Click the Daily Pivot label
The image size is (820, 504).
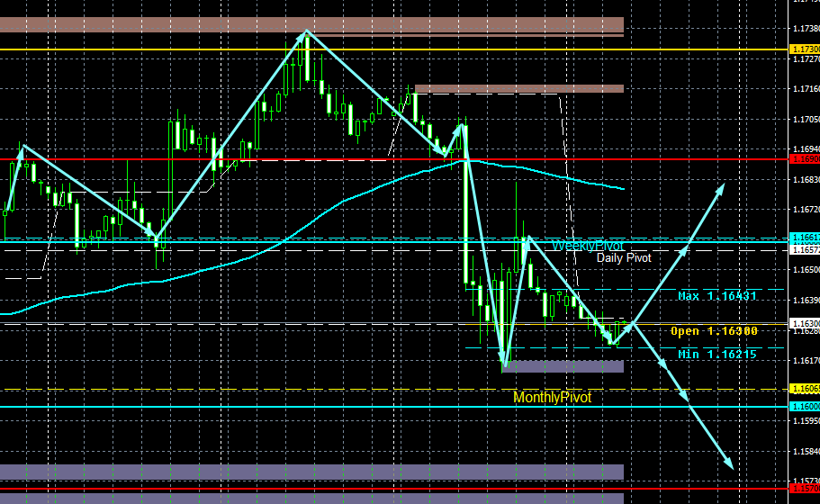tap(624, 257)
